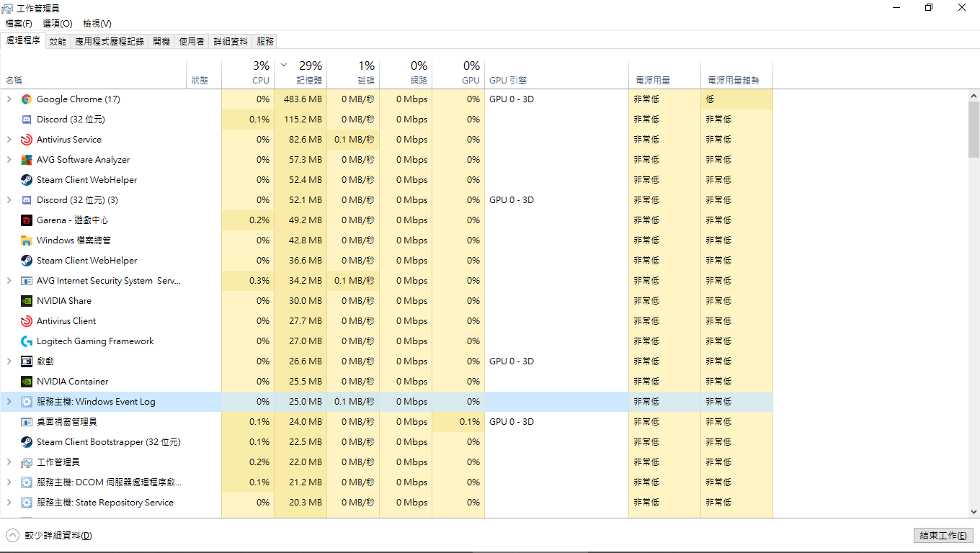Click Steam Client WebHelper 36.6 MB icon
This screenshot has height=553, width=980.
pyautogui.click(x=27, y=261)
